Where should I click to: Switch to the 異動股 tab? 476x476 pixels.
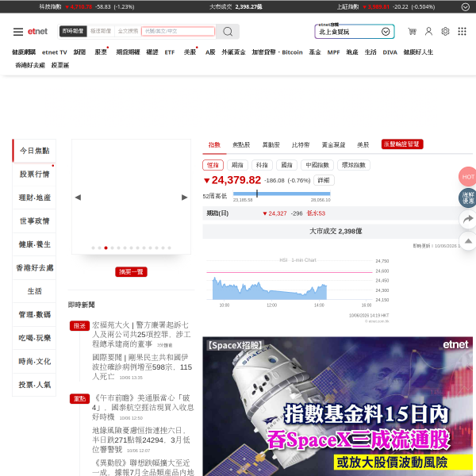coord(271,145)
